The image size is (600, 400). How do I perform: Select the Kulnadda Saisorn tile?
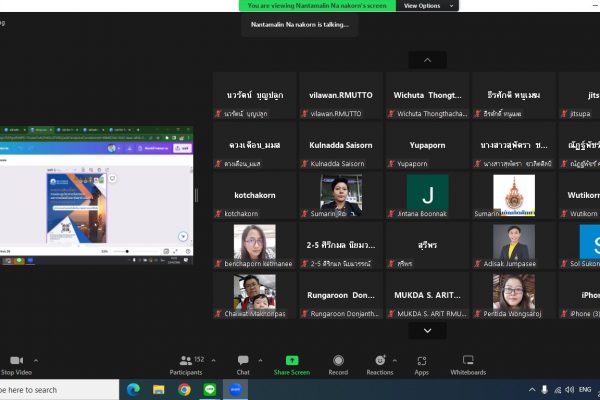tap(341, 145)
